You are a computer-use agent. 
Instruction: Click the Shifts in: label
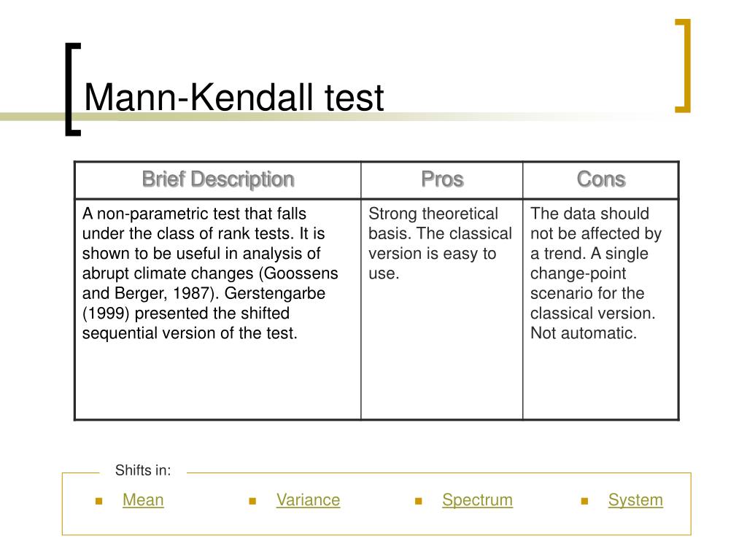143,470
